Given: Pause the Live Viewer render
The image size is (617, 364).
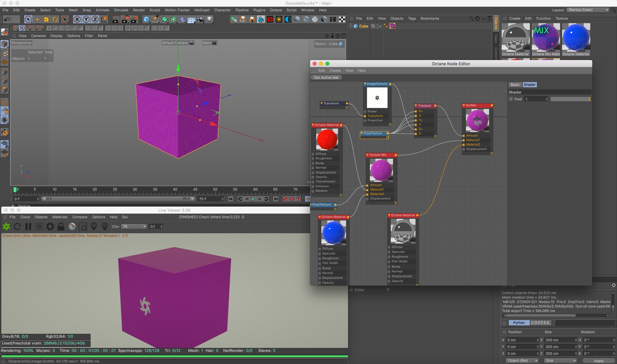Looking at the screenshot, I should point(28,227).
